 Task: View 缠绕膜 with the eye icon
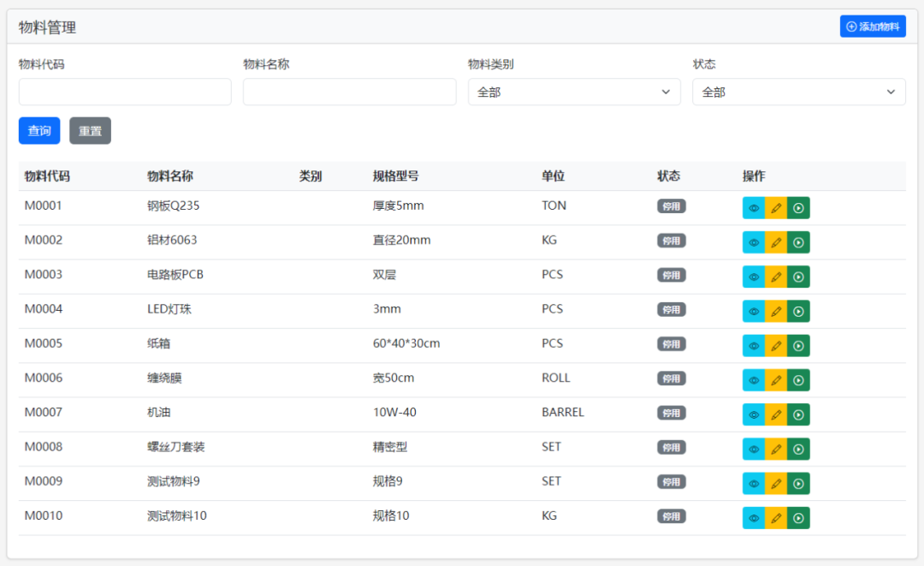754,379
